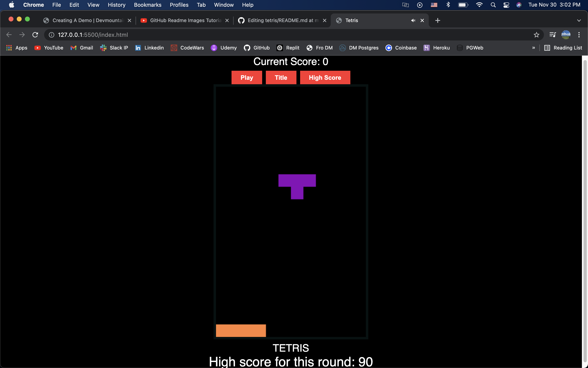
Task: Bookmark this page with star icon
Action: point(537,35)
